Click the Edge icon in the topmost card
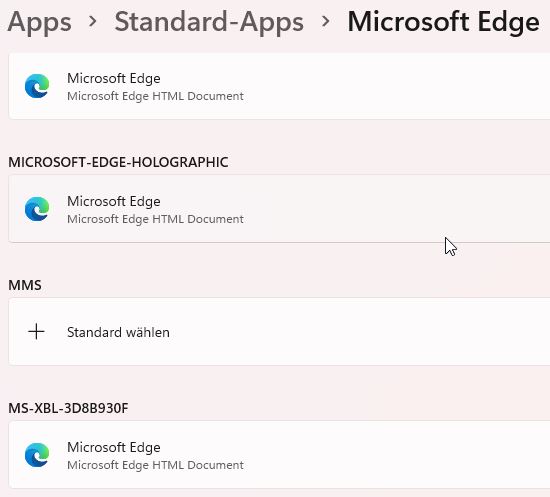Screen dimensions: 550x497 click(37, 86)
